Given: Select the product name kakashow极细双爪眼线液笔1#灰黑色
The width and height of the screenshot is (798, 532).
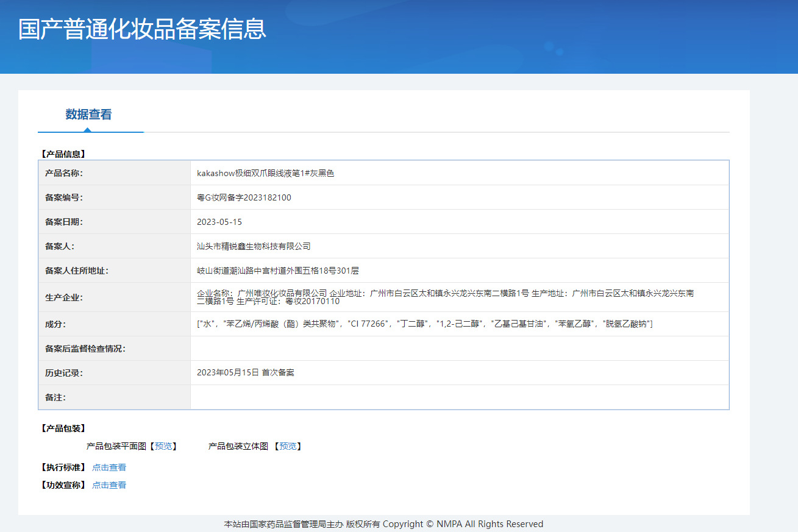Looking at the screenshot, I should (265, 173).
